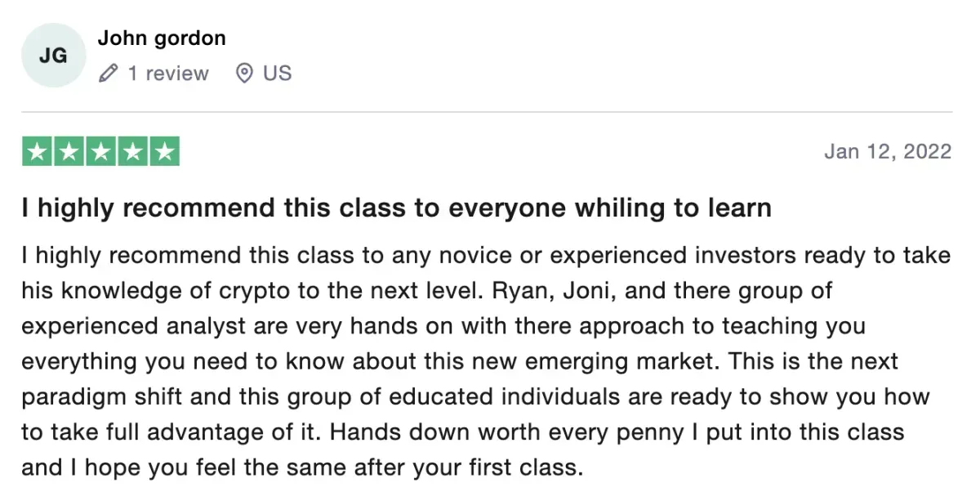
Task: Click the location pin icon
Action: [243, 74]
